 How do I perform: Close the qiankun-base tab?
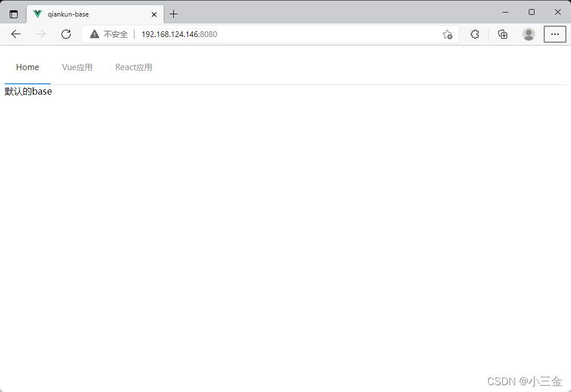click(x=154, y=14)
